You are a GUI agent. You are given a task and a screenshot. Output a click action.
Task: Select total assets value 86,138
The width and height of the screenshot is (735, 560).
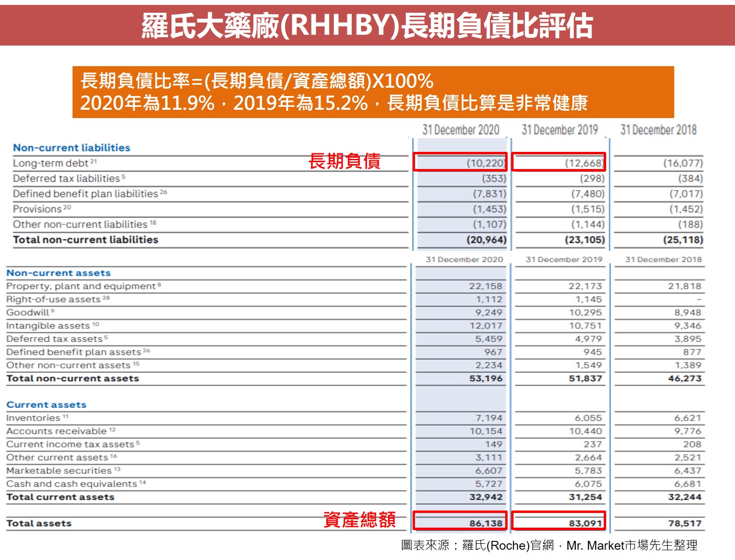[x=486, y=523]
